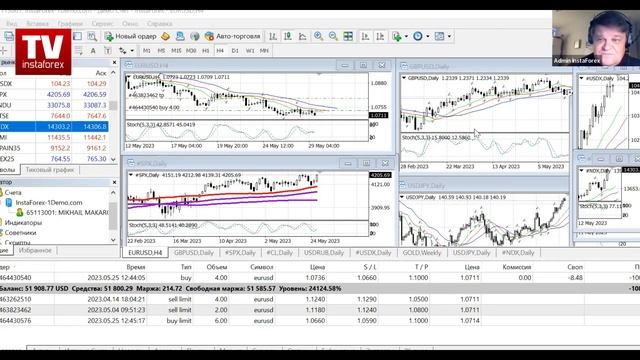The height and width of the screenshot is (360, 640).
Task: Open the USDJPY,Daily chart title dropdown triangle
Action: (x=402, y=197)
